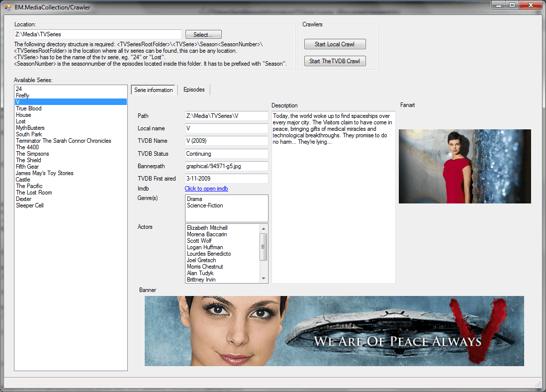
Task: Select actor Logan Huffman
Action: pos(223,247)
